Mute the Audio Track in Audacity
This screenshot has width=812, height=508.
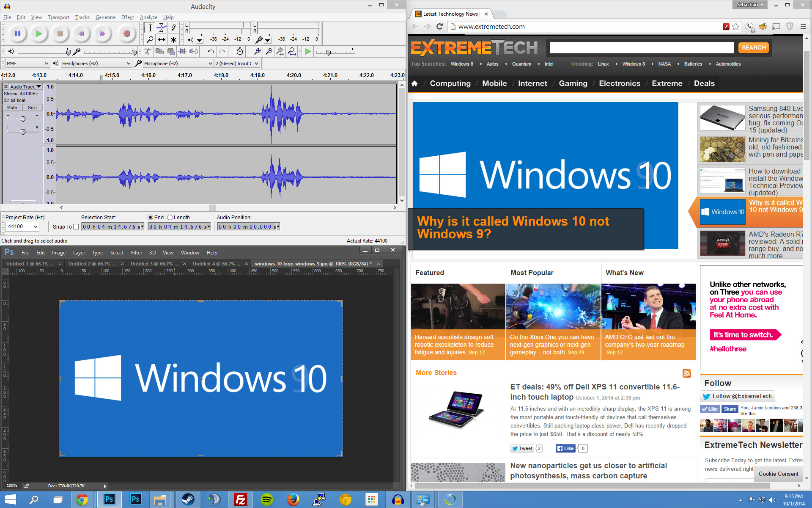(11, 108)
